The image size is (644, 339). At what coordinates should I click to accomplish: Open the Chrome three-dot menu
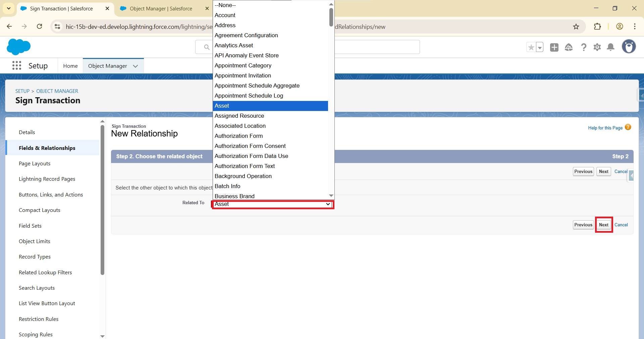click(635, 26)
